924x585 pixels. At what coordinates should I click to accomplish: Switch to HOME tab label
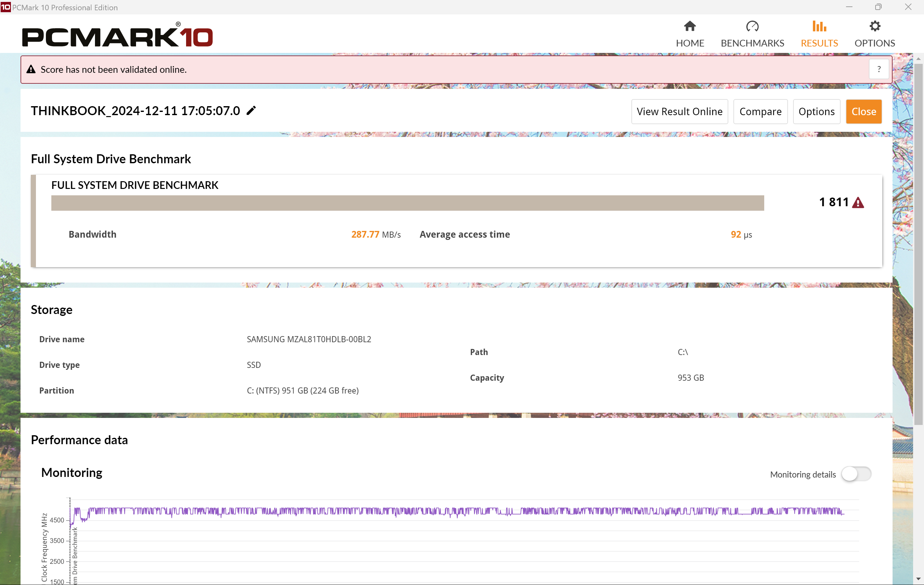tap(689, 43)
